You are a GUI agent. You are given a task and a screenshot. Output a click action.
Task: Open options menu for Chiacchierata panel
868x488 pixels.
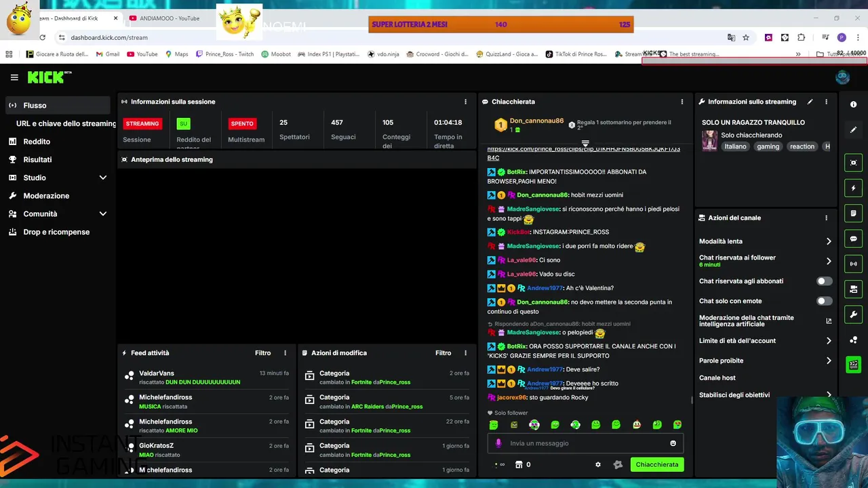(x=682, y=102)
